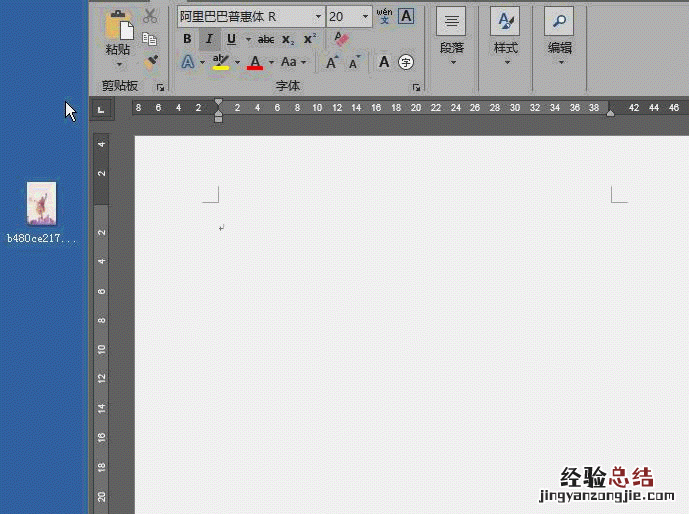Click the Clear Formatting eraser icon
The width and height of the screenshot is (689, 514).
pyautogui.click(x=341, y=39)
